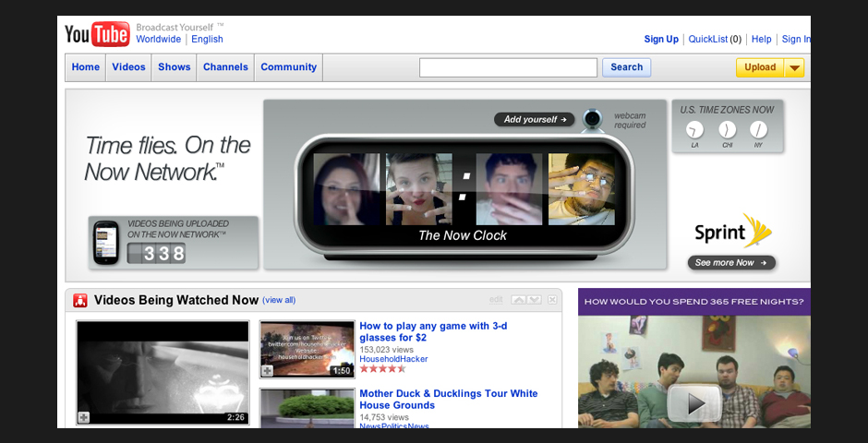Open the Home tab
This screenshot has width=868, height=443.
click(85, 67)
